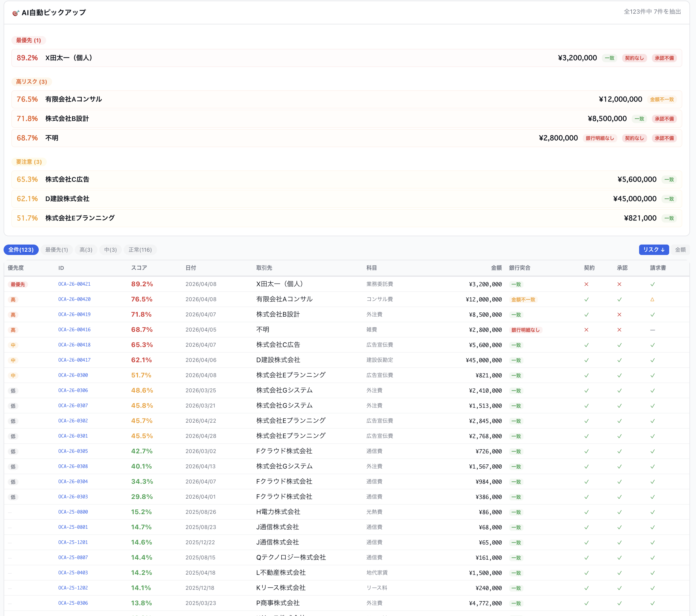The width and height of the screenshot is (696, 616).
Task: Click the 低 badge for OCA-26-0306
Action: [x=13, y=391]
